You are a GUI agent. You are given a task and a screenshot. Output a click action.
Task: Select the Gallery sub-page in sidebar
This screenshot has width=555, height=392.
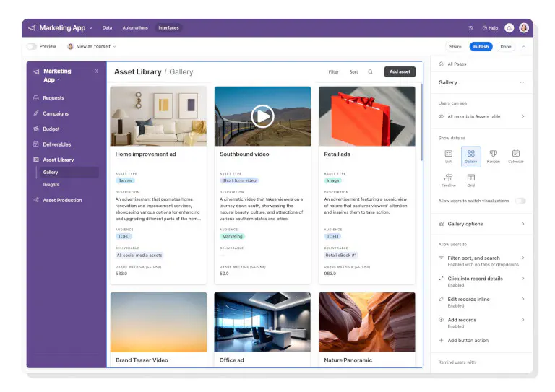(x=68, y=172)
